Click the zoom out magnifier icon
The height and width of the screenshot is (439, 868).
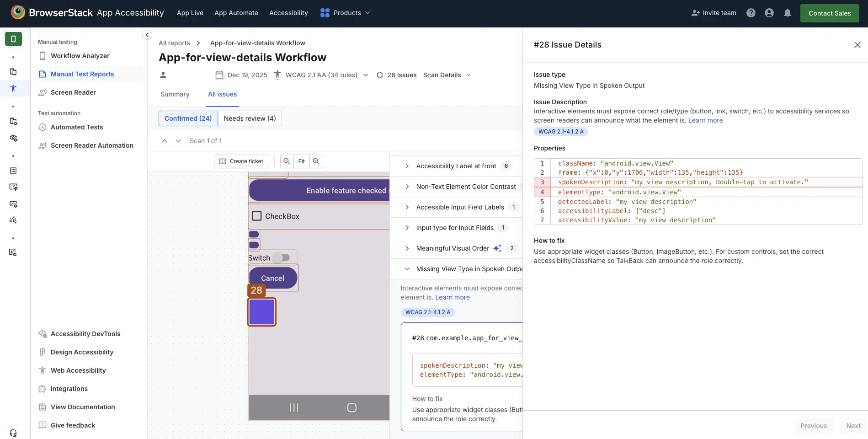point(287,161)
